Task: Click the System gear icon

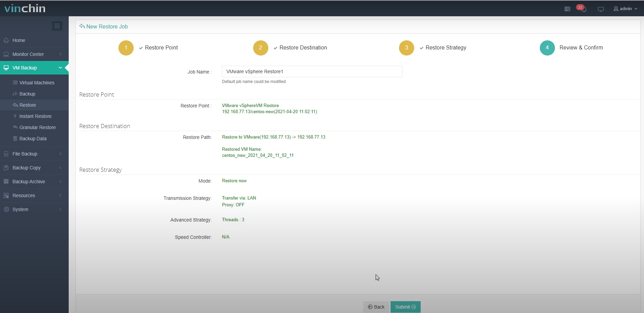Action: tap(6, 209)
